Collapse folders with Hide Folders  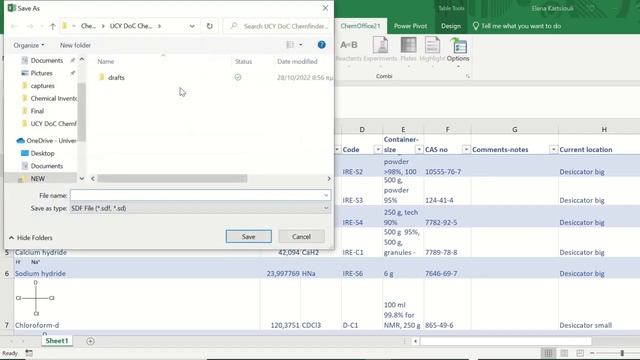(x=31, y=238)
